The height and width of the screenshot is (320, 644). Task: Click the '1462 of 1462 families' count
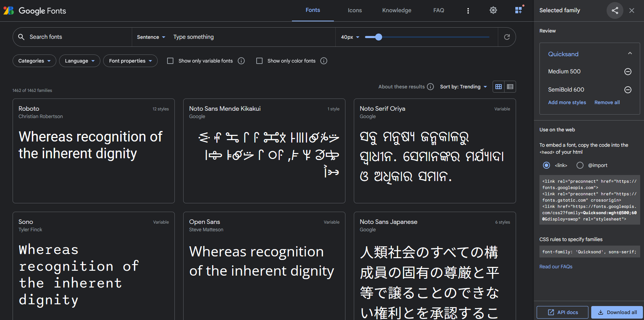click(x=32, y=90)
